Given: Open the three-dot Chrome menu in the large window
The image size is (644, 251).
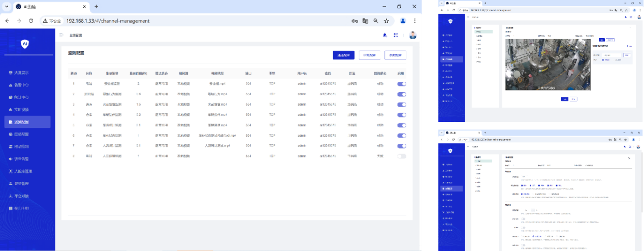Looking at the screenshot, I should tap(415, 21).
